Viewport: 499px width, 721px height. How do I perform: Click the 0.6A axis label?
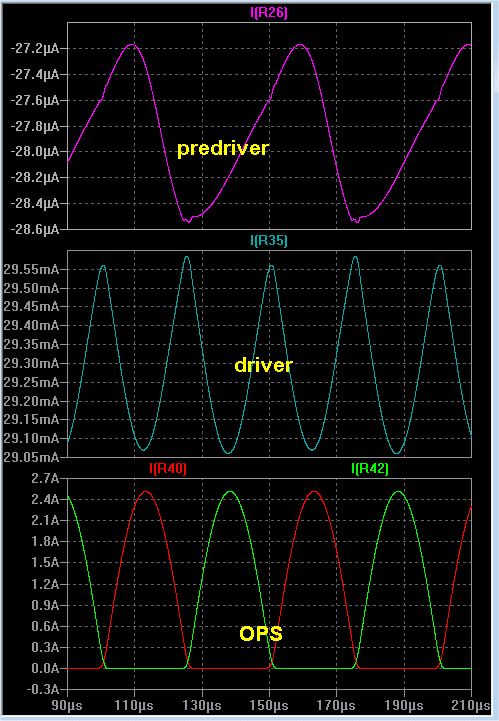[45, 626]
